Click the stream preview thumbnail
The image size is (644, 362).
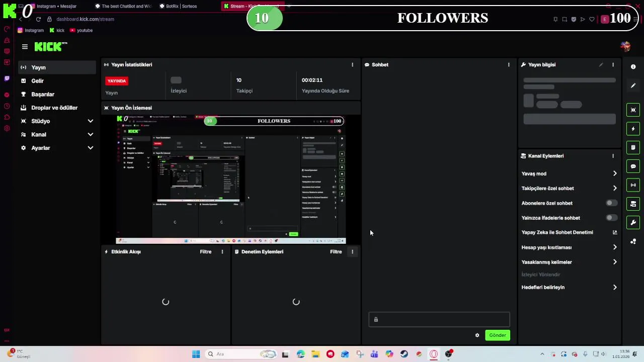[231, 179]
